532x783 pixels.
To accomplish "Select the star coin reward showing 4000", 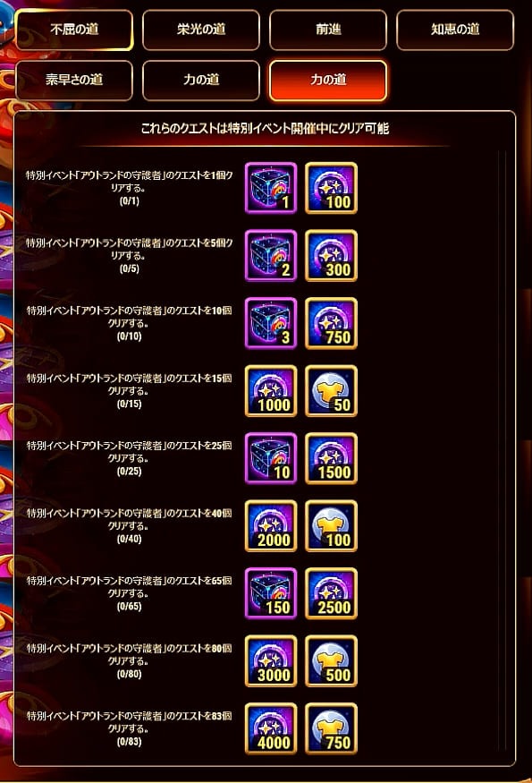I will [271, 729].
